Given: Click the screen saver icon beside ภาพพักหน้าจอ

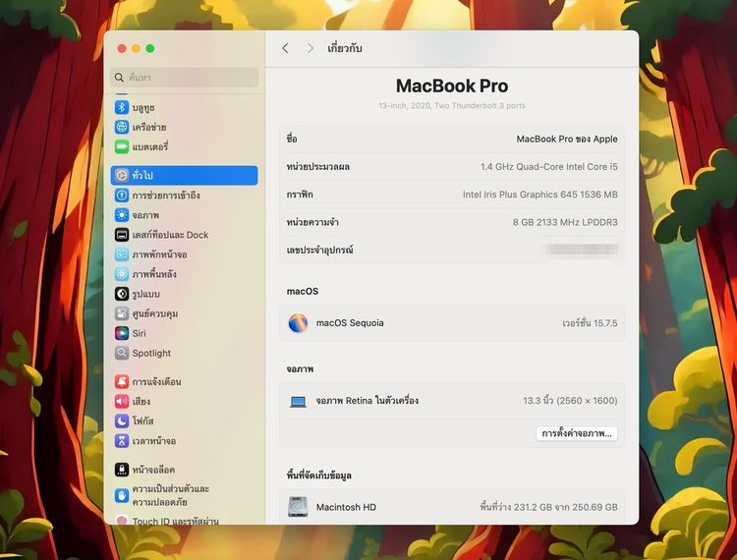Looking at the screenshot, I should [x=122, y=254].
